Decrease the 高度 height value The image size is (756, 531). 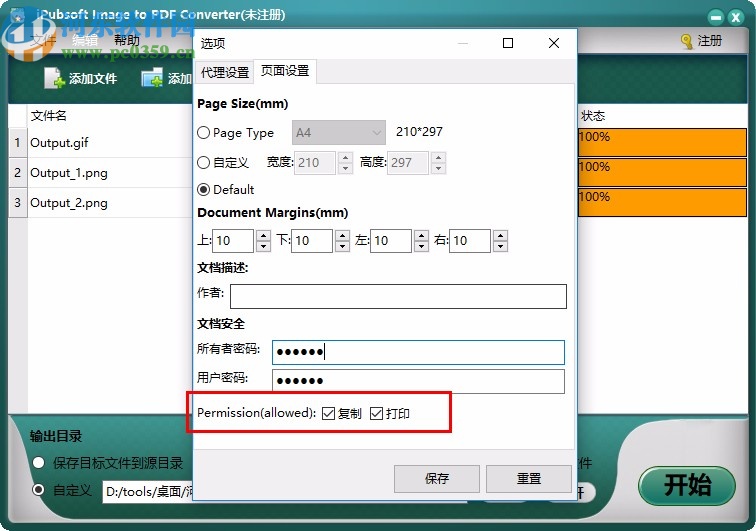(x=438, y=168)
